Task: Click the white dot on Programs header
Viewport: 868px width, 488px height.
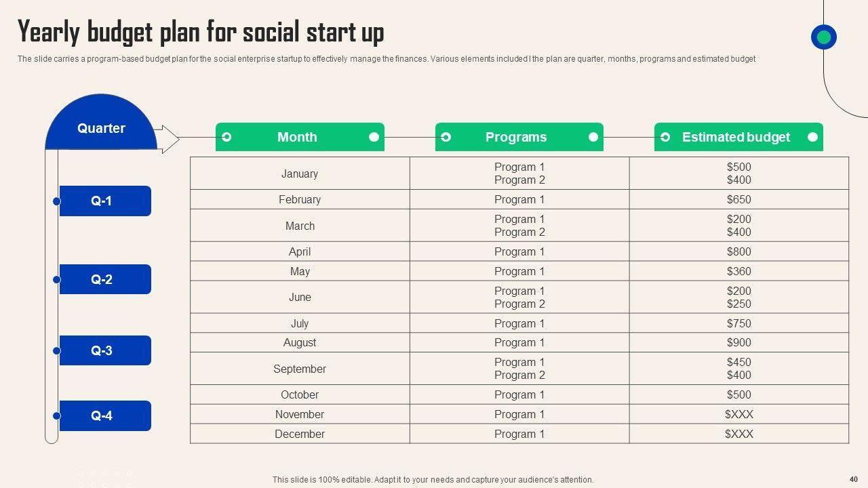Action: pyautogui.click(x=593, y=137)
